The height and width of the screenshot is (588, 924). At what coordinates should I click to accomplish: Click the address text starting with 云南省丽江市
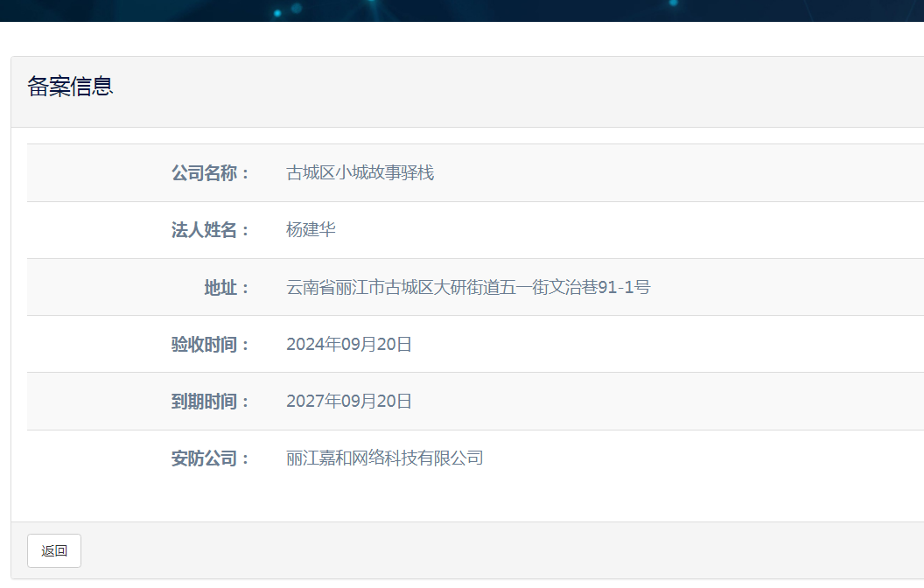tap(468, 287)
